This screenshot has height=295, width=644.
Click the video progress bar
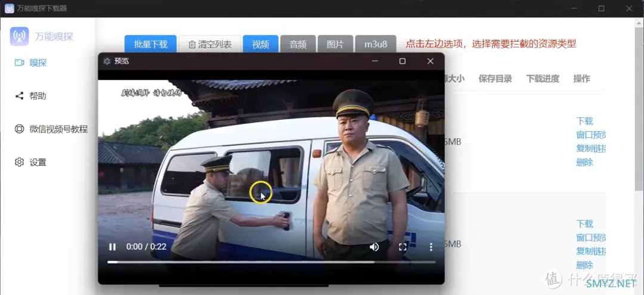coord(271,262)
